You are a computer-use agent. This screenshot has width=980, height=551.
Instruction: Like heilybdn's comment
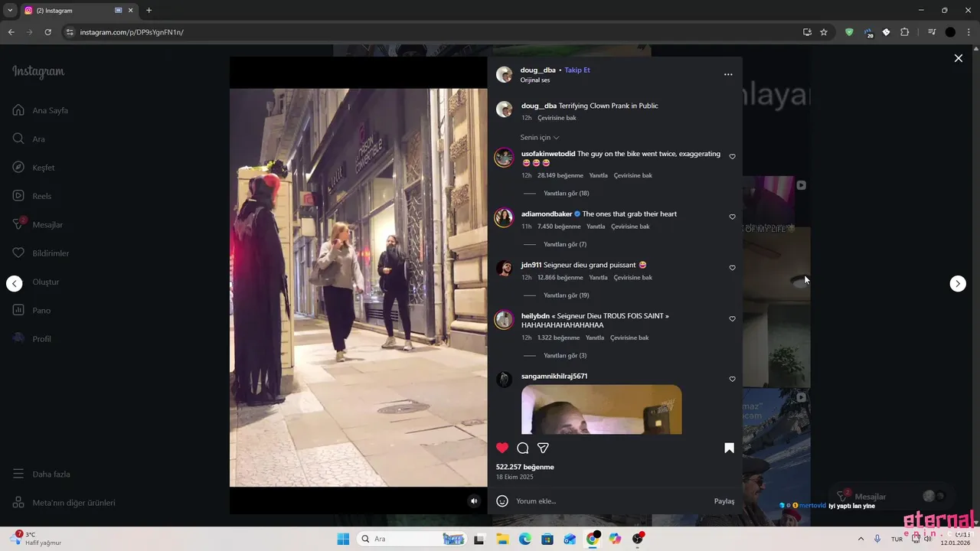pos(732,319)
